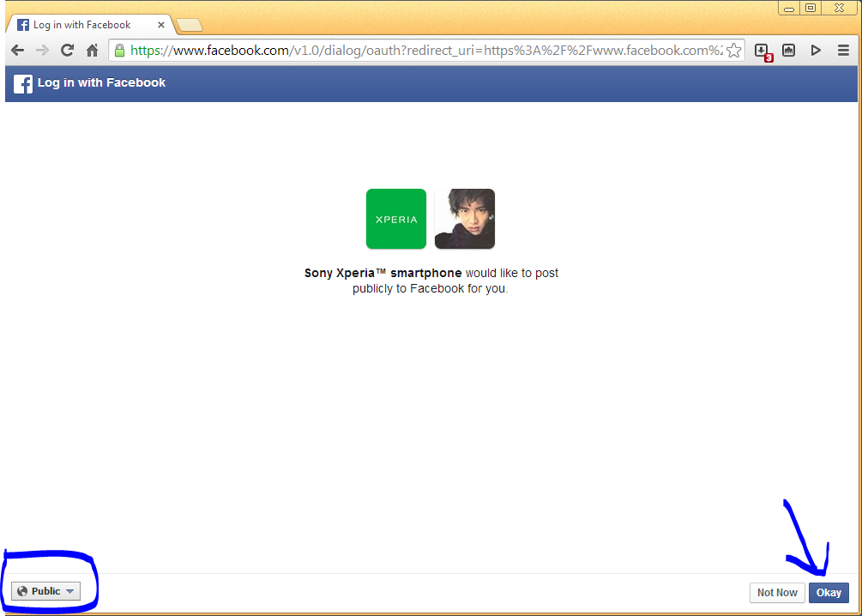The height and width of the screenshot is (616, 862).
Task: Click the Okay button
Action: [x=829, y=592]
